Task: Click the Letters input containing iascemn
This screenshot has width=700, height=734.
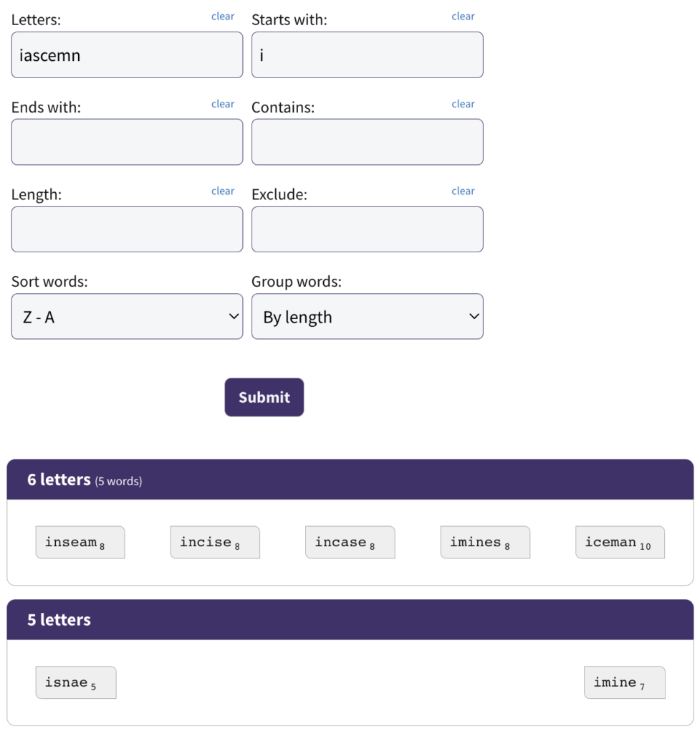Action: (127, 54)
